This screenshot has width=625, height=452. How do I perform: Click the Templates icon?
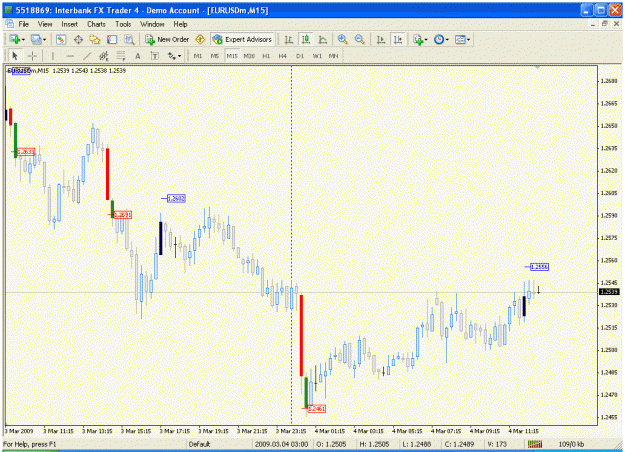[x=460, y=39]
